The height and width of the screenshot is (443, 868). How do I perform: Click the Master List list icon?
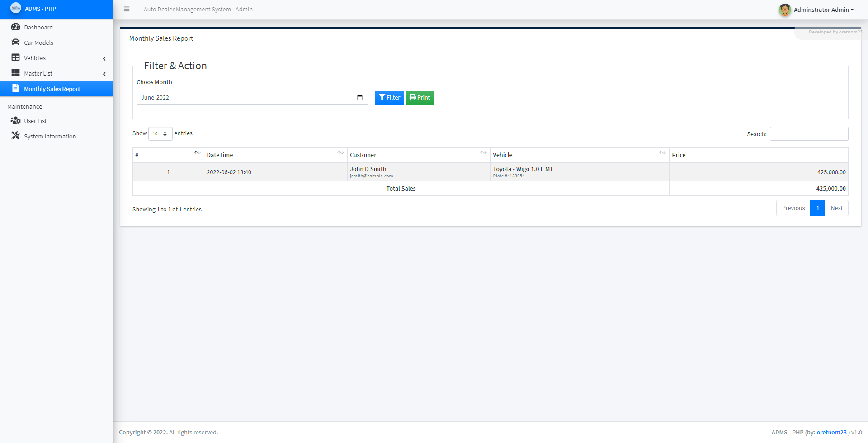click(x=16, y=73)
